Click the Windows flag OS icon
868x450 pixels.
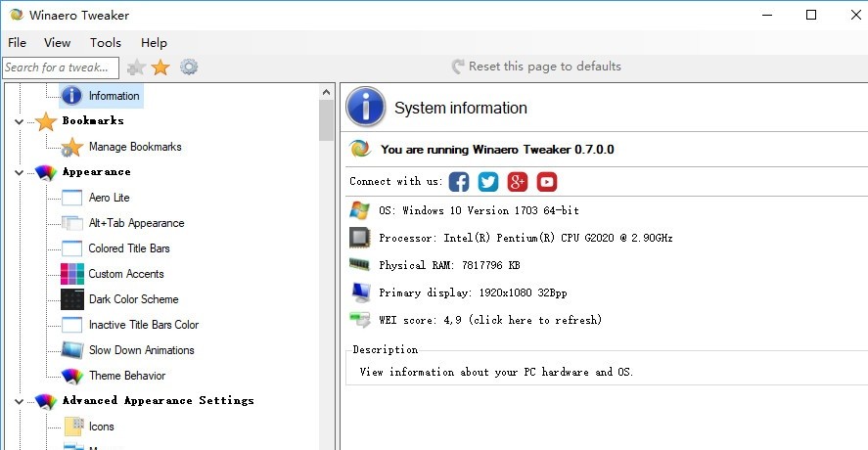[360, 210]
